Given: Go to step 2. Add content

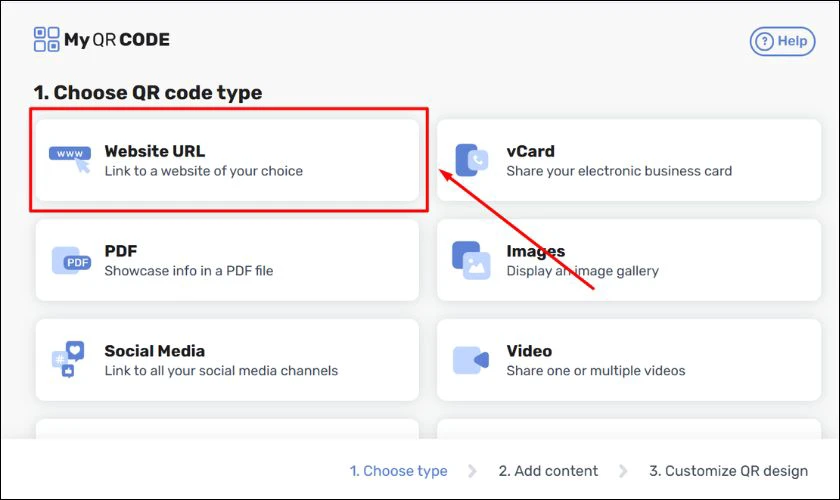Looking at the screenshot, I should click(x=548, y=471).
